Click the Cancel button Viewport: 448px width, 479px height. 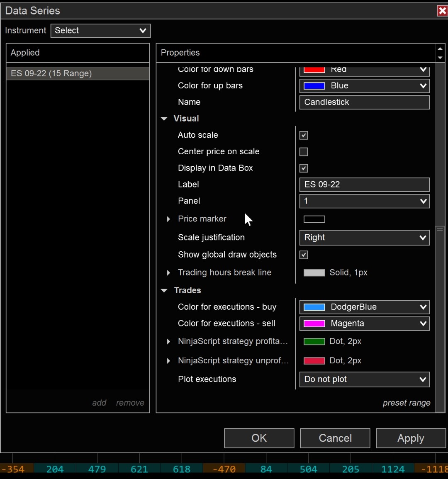coord(335,438)
